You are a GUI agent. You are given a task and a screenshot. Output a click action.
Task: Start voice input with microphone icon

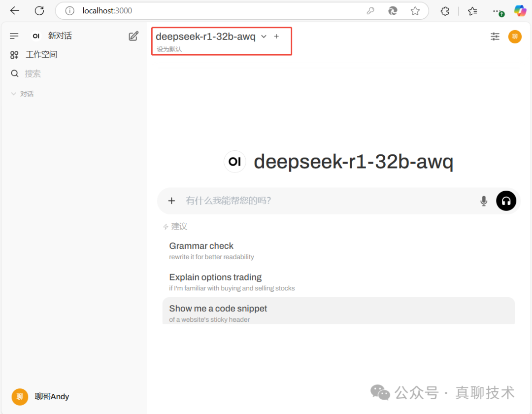(484, 201)
